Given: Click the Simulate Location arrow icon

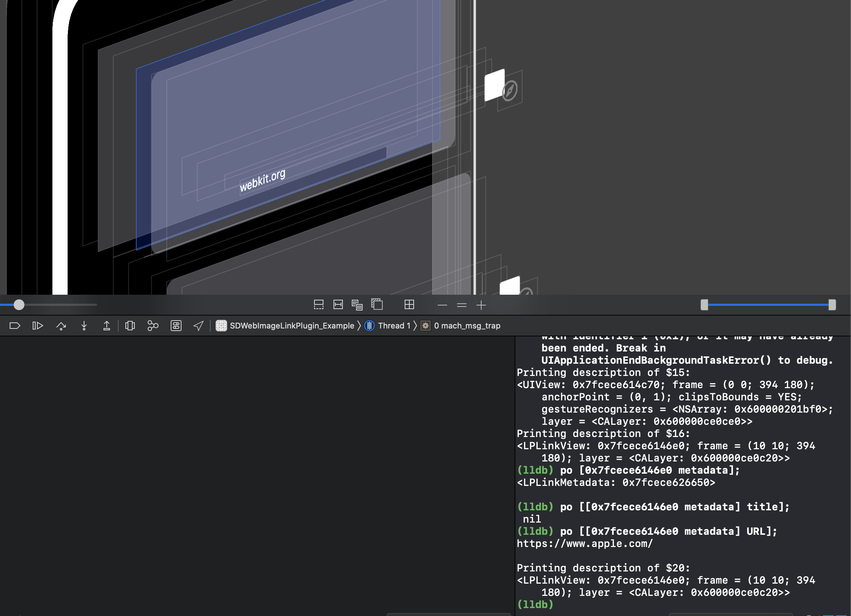Looking at the screenshot, I should (198, 326).
